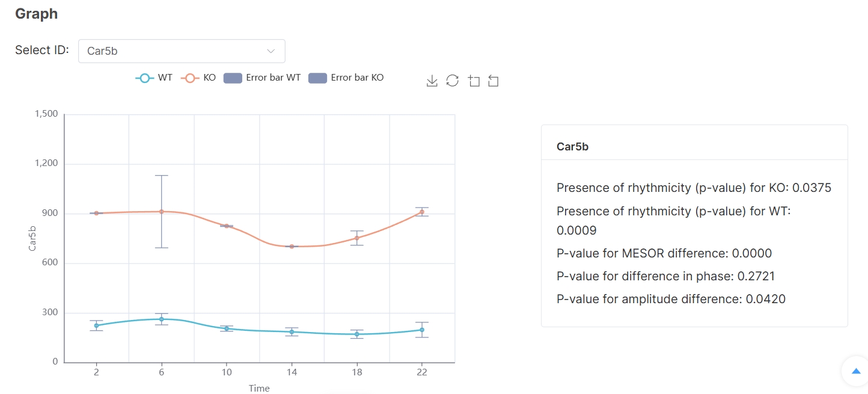Click the chevron arrow in Car5b selector
This screenshot has width=868, height=394.
tap(271, 51)
